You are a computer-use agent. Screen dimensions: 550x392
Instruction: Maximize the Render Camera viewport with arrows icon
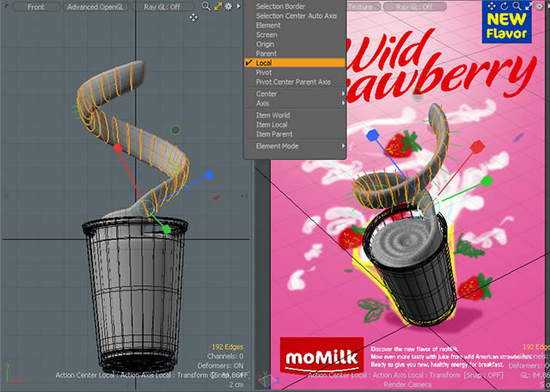[529, 6]
